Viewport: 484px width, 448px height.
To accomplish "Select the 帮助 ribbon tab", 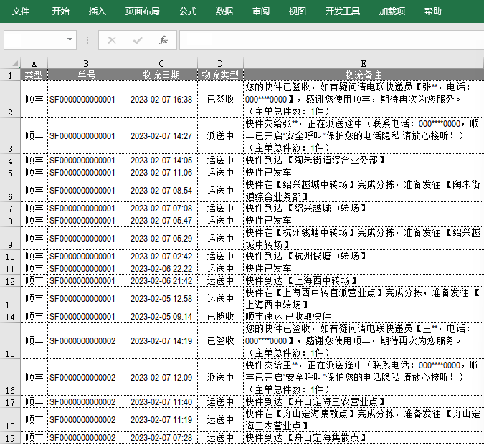I will point(433,11).
